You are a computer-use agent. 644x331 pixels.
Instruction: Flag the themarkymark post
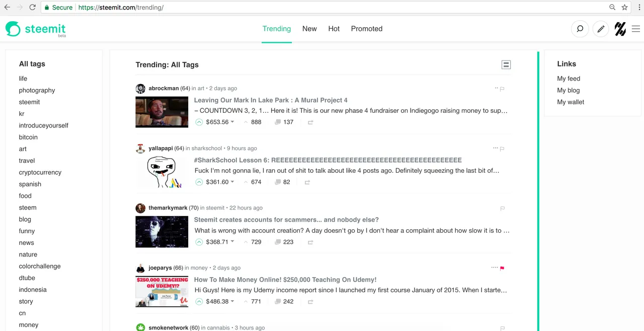502,208
